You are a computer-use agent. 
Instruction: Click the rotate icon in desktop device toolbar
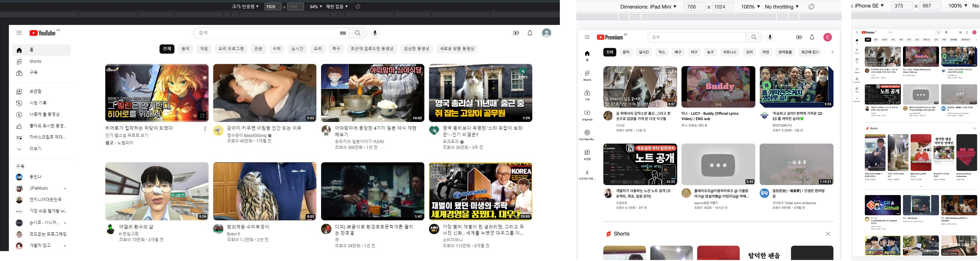click(x=358, y=6)
